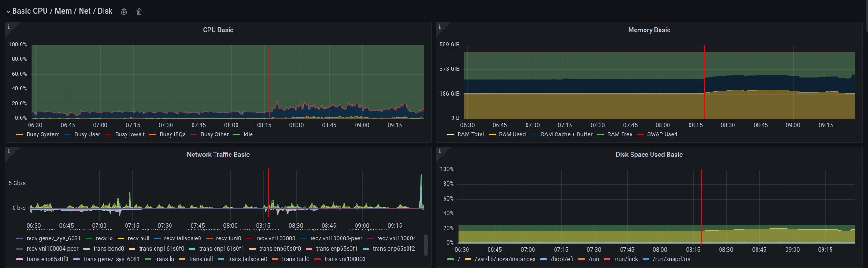Open row settings gear icon
The width and height of the screenshot is (868, 268).
[124, 12]
